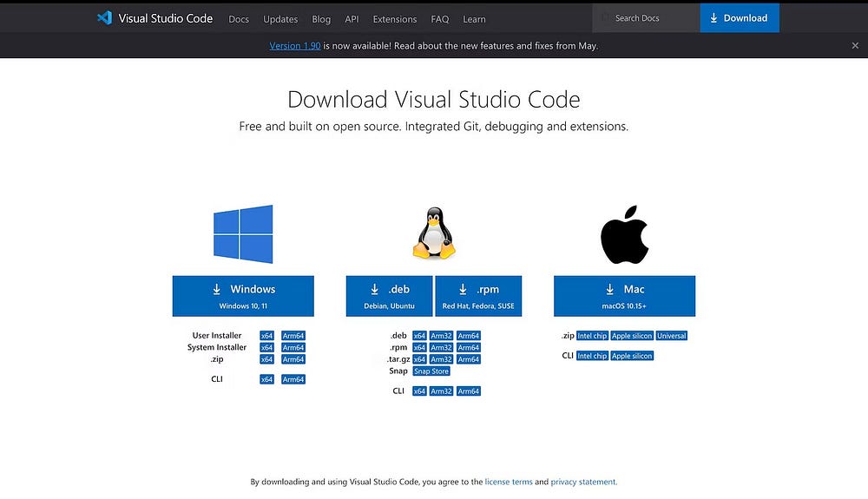
Task: Select Intel chip for Mac .zip
Action: 592,336
